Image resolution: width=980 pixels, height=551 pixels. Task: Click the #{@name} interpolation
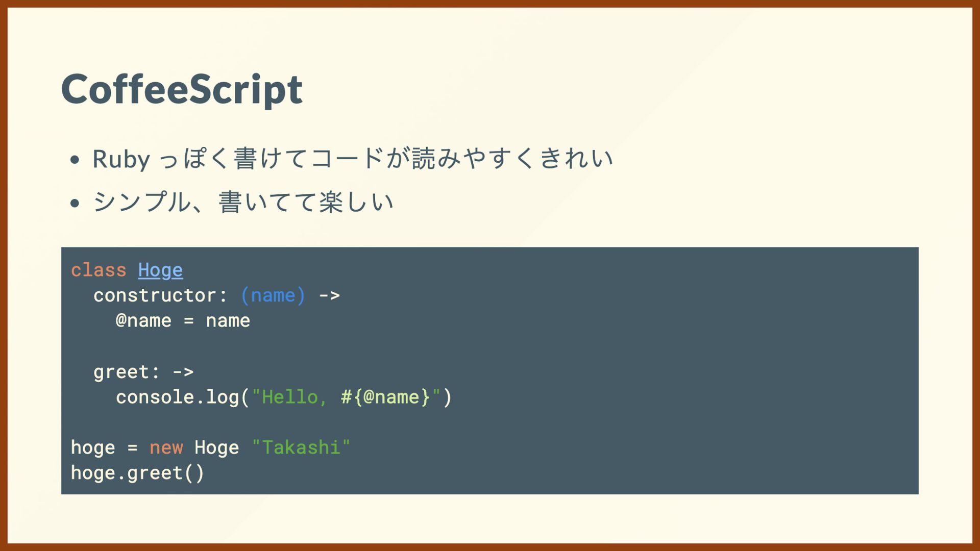(385, 397)
